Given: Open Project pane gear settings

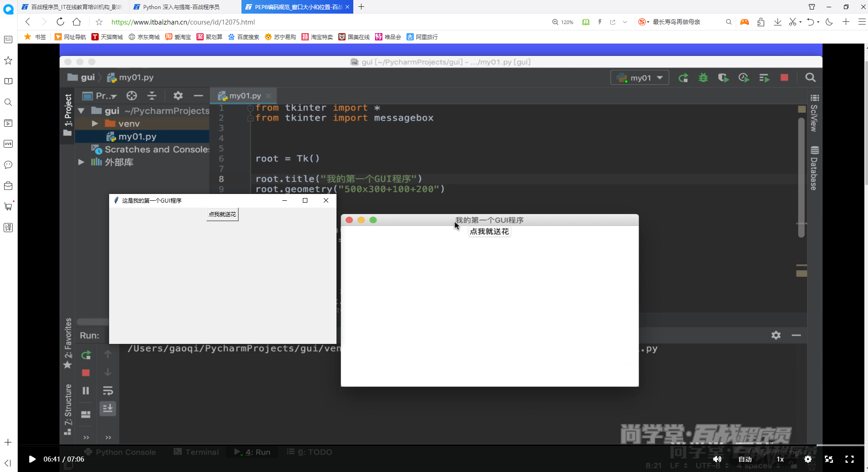Looking at the screenshot, I should tap(178, 95).
